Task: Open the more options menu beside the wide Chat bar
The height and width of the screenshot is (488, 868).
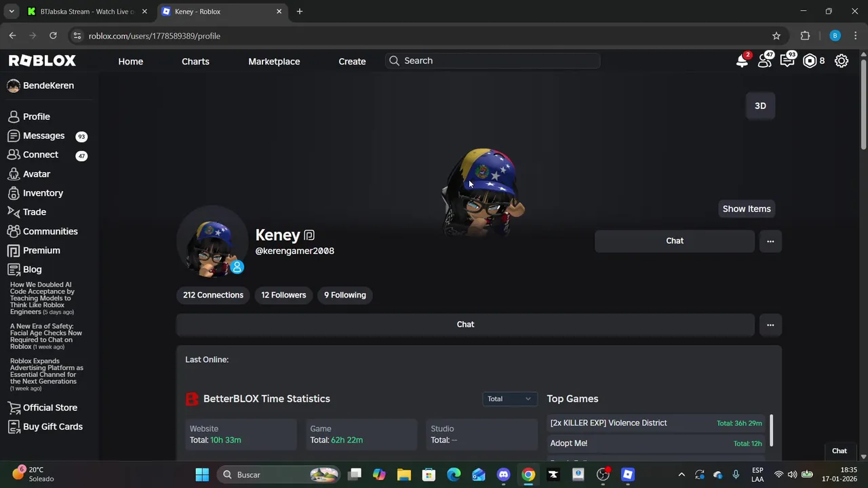Action: pyautogui.click(x=770, y=325)
